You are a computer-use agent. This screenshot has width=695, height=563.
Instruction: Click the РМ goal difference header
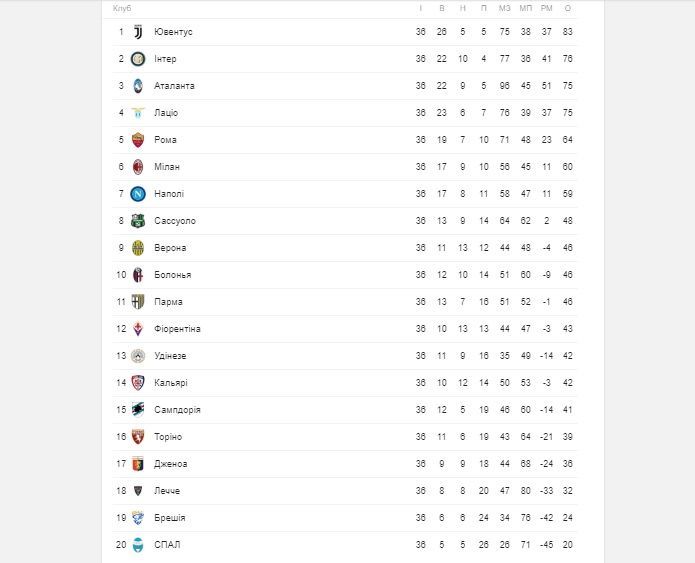click(x=547, y=8)
